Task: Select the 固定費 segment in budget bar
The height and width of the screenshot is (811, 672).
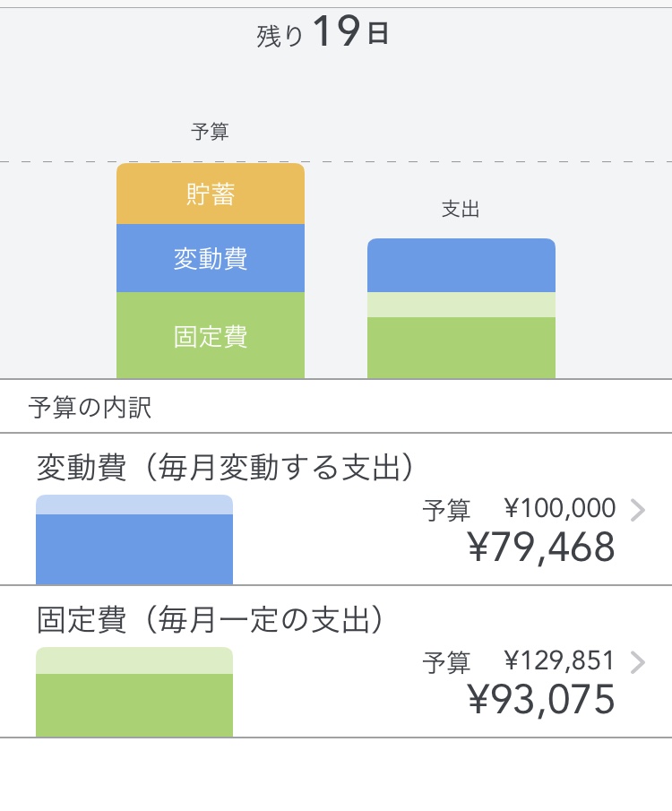Action: click(211, 335)
